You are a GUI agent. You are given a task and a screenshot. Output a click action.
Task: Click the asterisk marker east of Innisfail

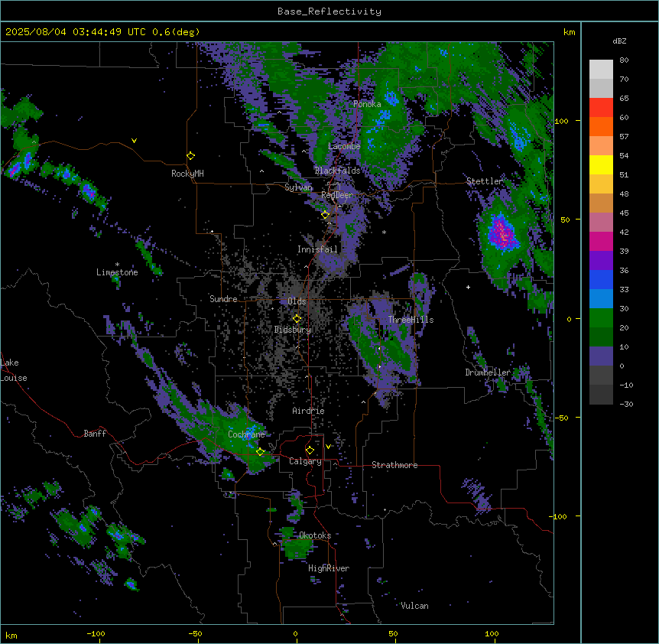384,232
